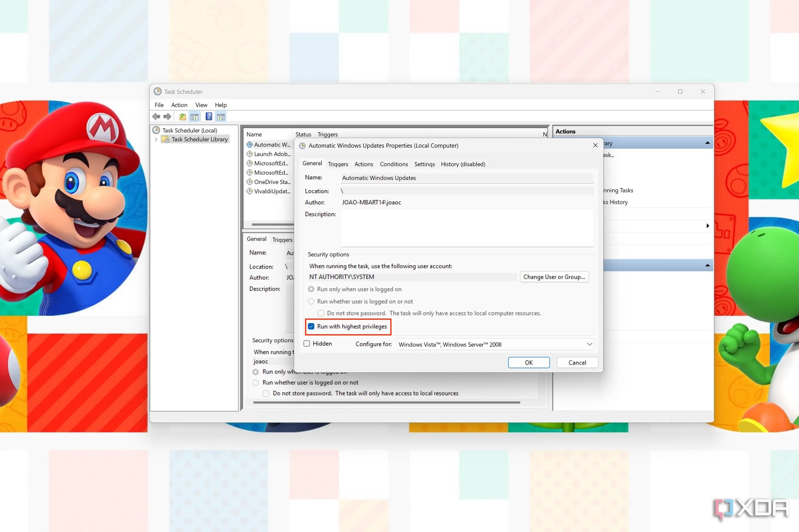Switch to the Triggers tab in Properties dialog
This screenshot has width=799, height=532.
(338, 164)
